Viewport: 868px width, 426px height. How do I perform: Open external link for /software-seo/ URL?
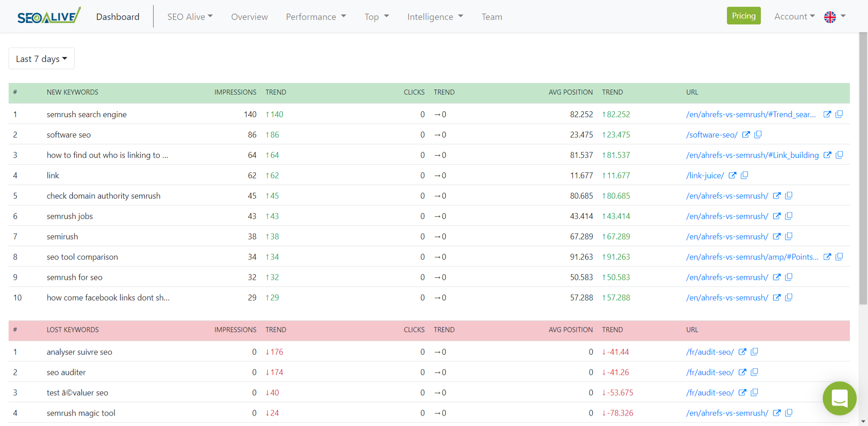[x=746, y=134]
